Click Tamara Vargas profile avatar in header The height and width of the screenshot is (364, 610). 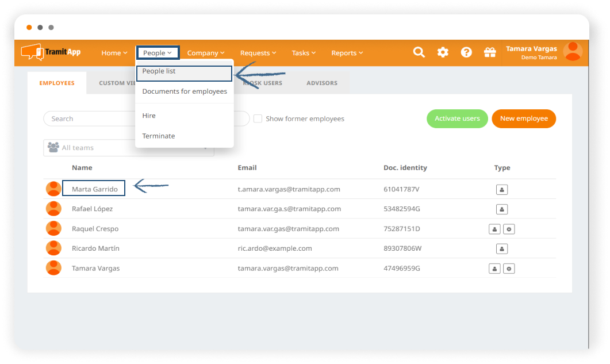(573, 52)
